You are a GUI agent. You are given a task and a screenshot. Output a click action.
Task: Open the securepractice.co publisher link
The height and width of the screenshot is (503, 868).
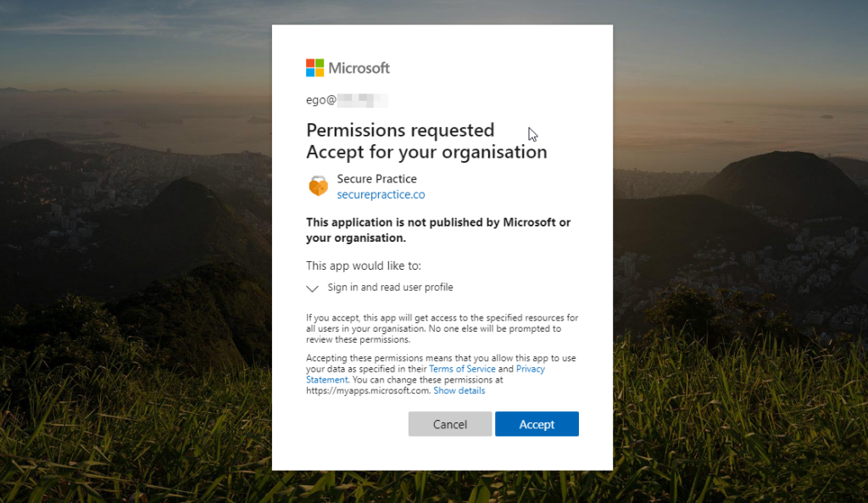point(381,194)
